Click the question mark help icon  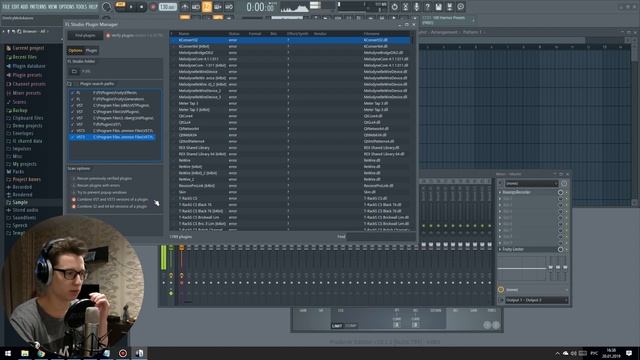point(427,7)
